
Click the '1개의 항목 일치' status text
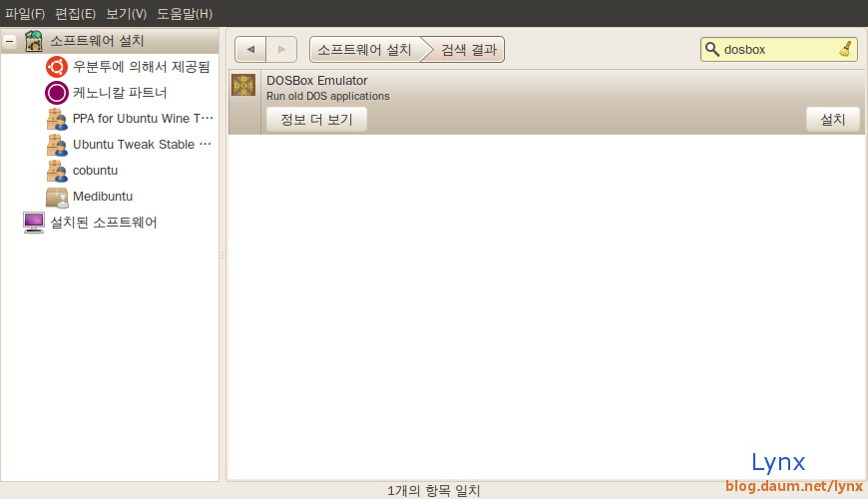point(433,490)
